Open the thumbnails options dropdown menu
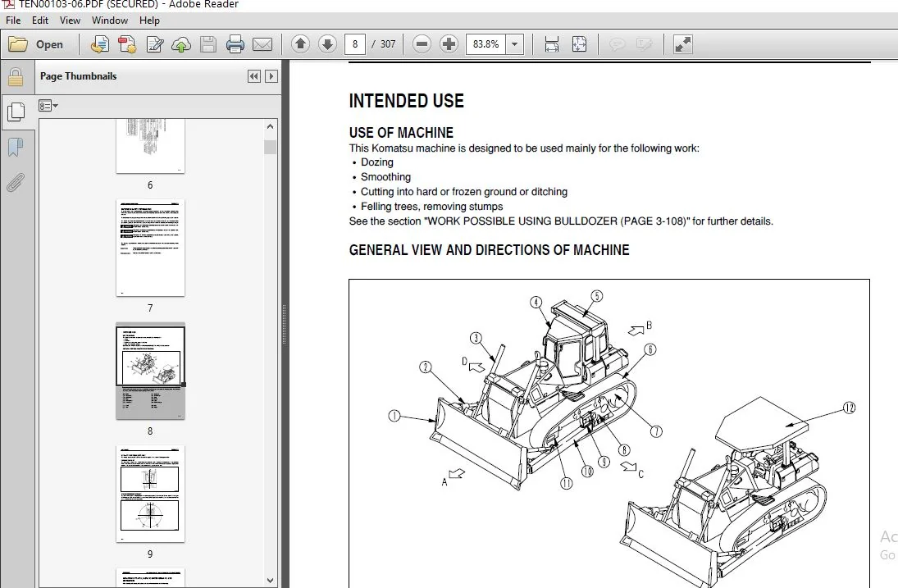 pyautogui.click(x=48, y=105)
